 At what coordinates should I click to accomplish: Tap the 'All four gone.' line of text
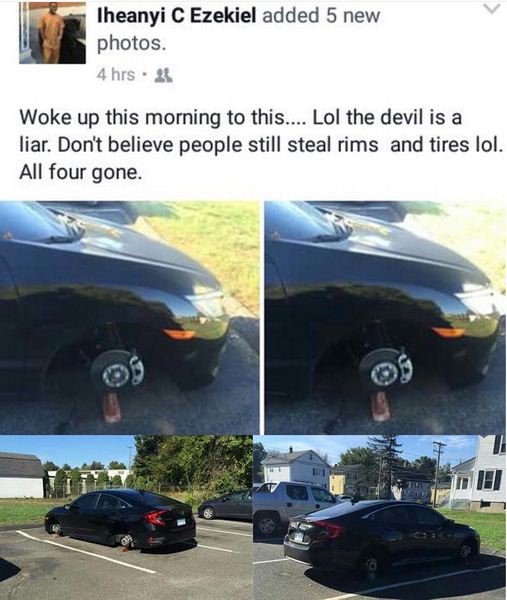[x=80, y=173]
